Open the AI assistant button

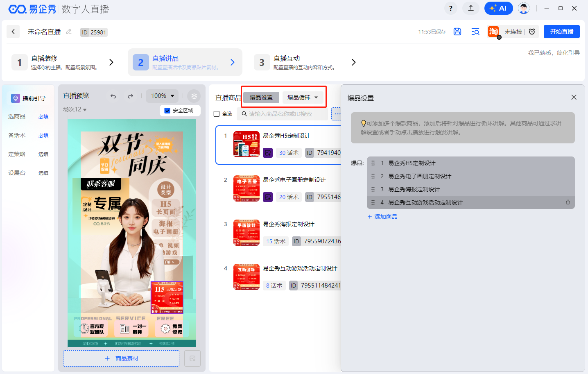click(498, 8)
